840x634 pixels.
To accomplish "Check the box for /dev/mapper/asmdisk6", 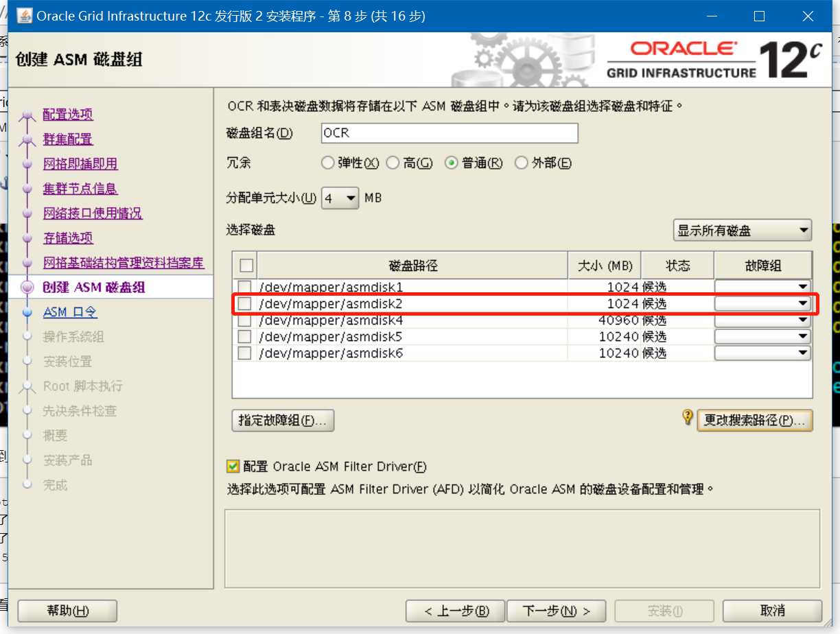I will pyautogui.click(x=244, y=353).
